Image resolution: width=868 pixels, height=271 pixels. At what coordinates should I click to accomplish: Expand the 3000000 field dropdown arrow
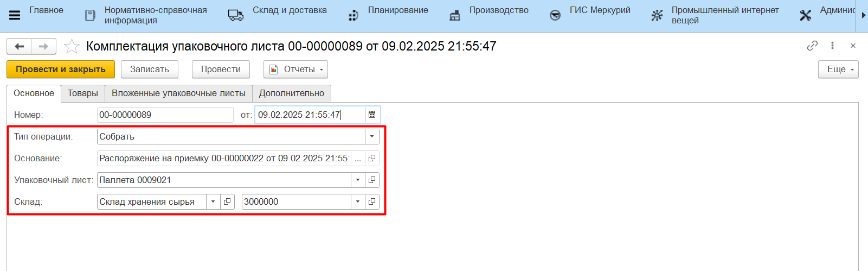coord(358,202)
